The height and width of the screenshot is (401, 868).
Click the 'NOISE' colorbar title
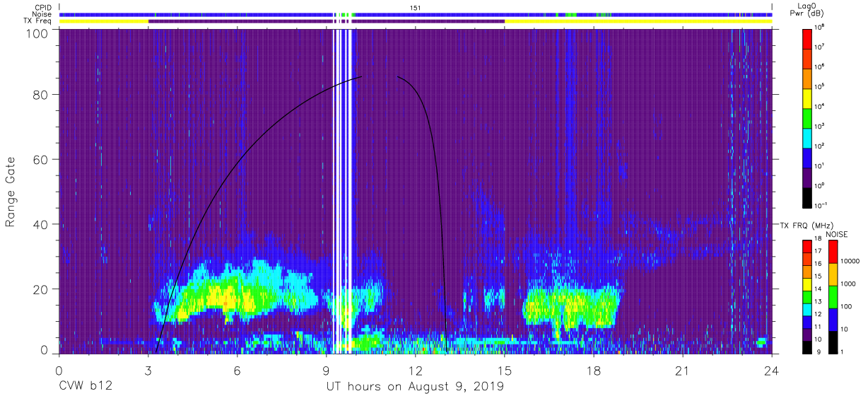click(837, 233)
